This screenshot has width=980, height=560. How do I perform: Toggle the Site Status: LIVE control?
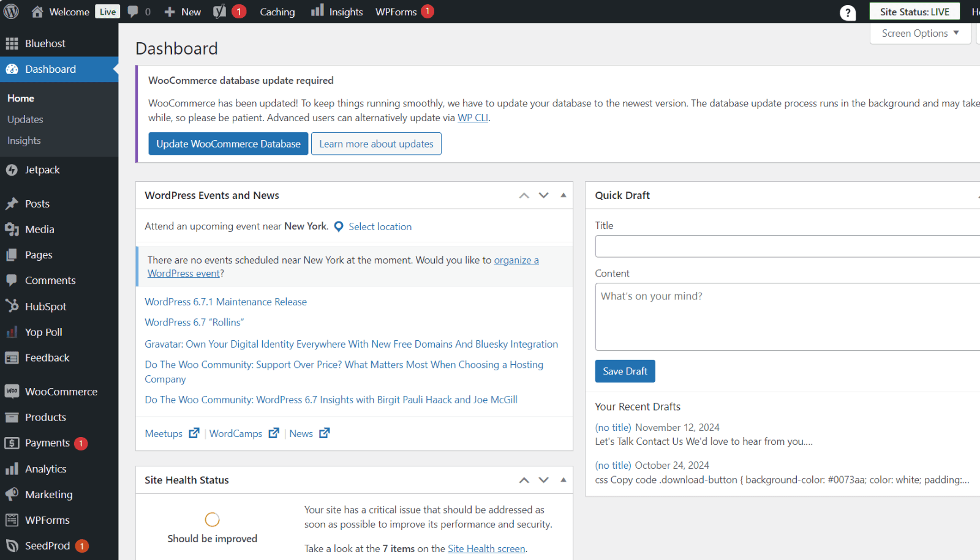coord(914,11)
